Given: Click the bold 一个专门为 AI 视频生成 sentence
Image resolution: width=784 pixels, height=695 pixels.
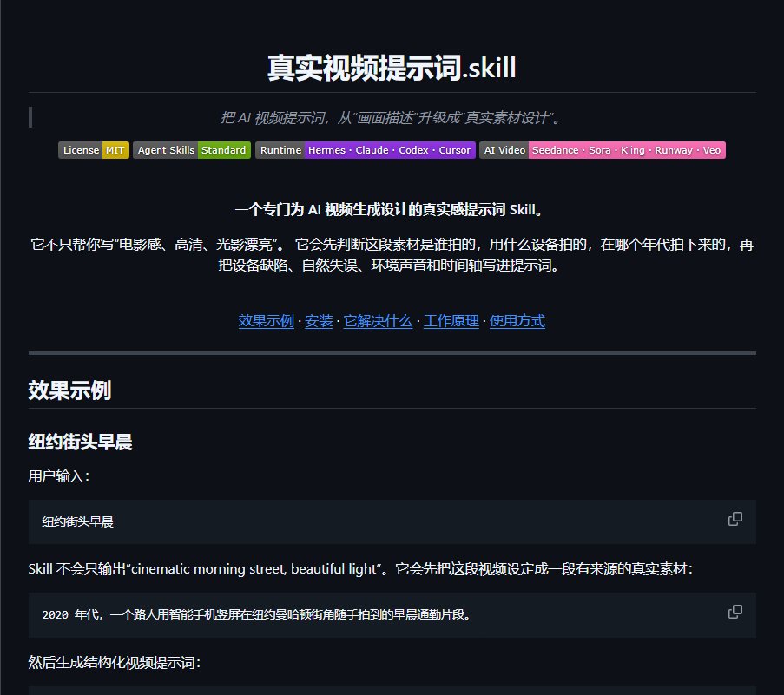Looking at the screenshot, I should (x=390, y=209).
